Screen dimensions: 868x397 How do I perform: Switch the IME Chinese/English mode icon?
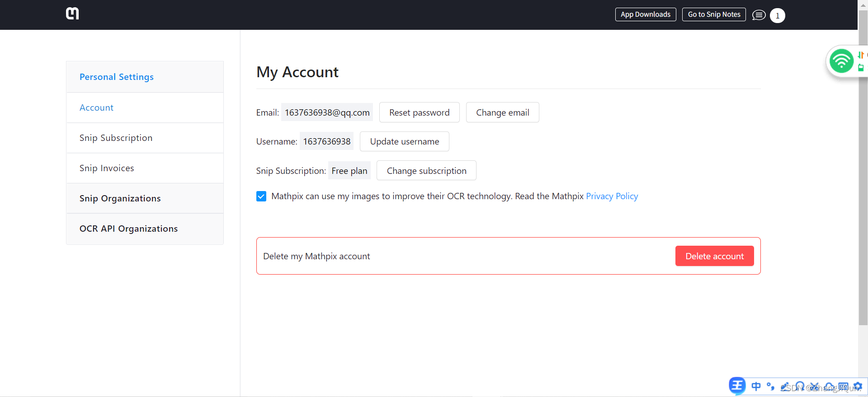[756, 386]
